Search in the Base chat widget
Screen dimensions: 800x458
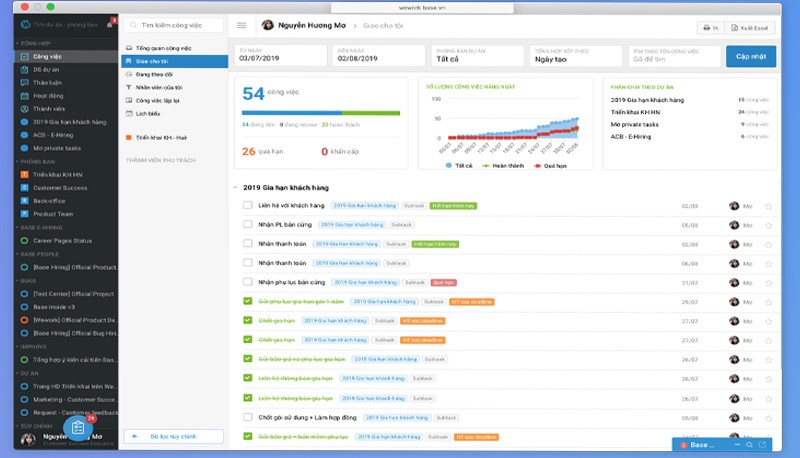point(749,445)
